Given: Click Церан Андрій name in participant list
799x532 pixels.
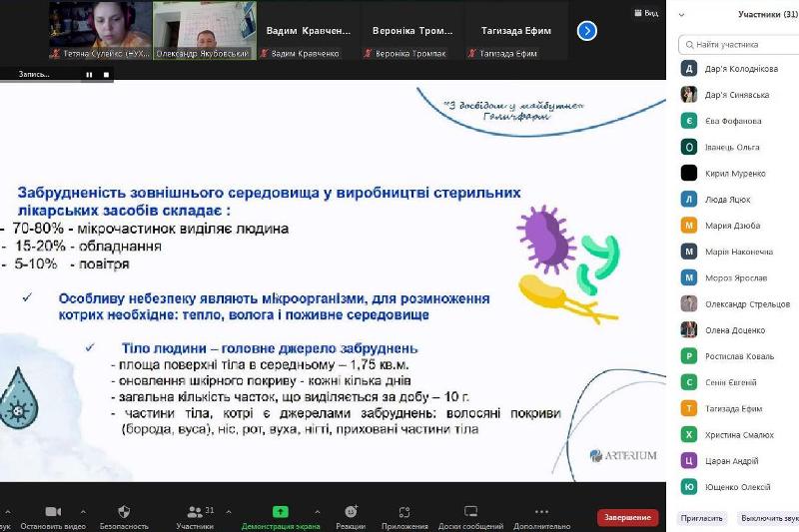Looking at the screenshot, I should [x=732, y=461].
